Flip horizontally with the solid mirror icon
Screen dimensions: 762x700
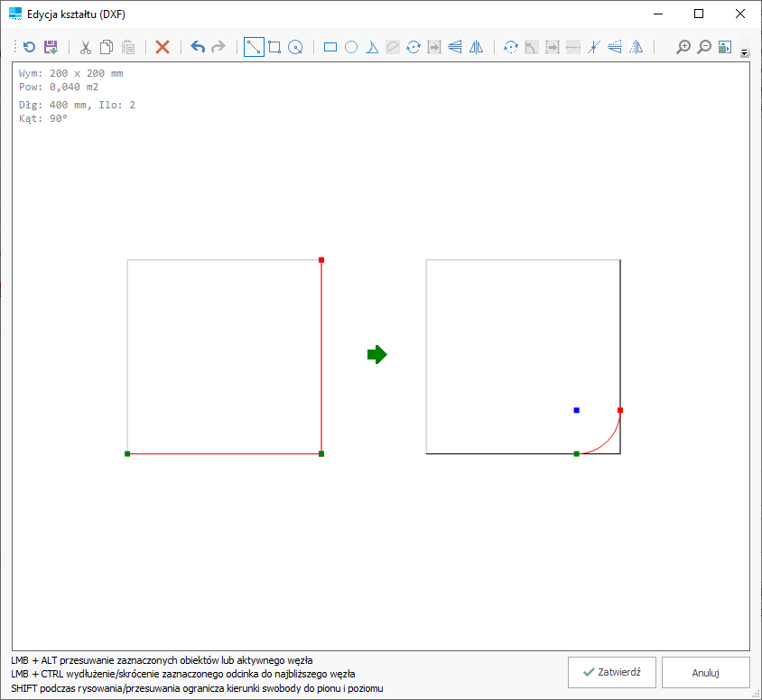point(477,47)
